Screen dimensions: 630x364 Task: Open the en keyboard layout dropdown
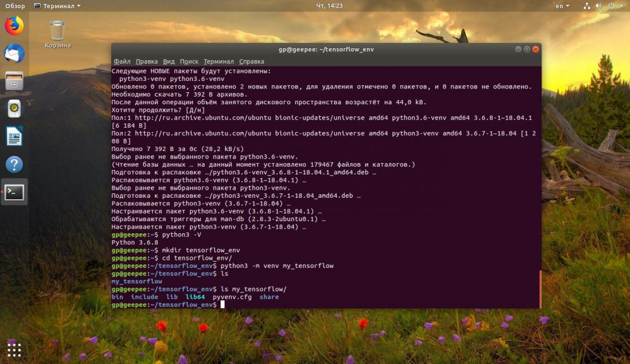(562, 6)
